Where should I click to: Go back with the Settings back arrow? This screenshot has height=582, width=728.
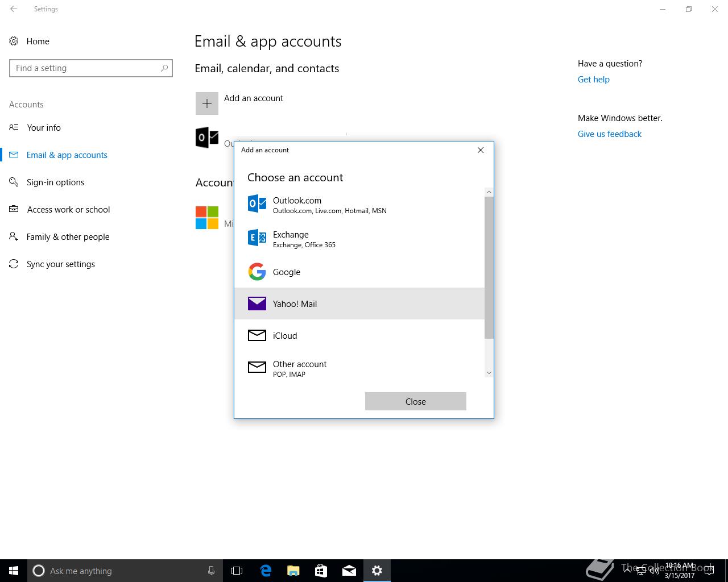tap(14, 9)
